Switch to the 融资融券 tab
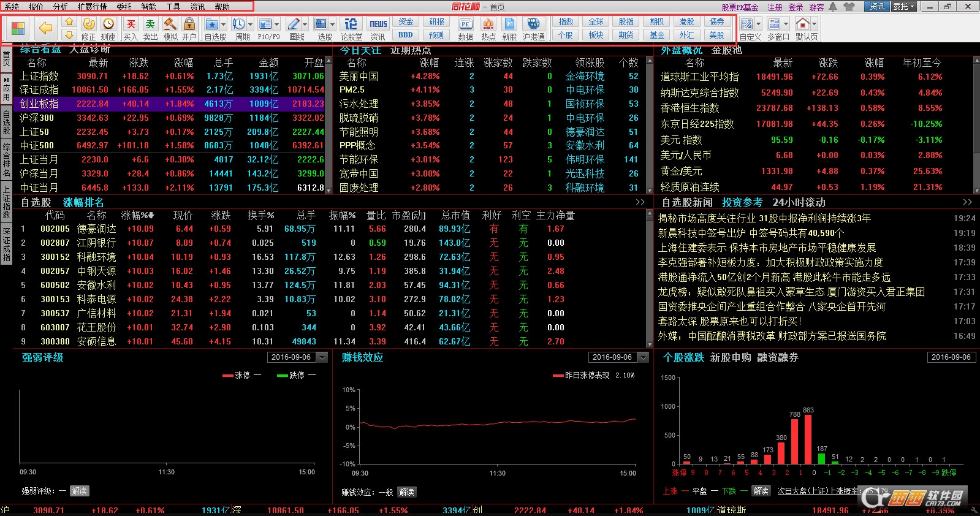This screenshot has width=980, height=516. pyautogui.click(x=778, y=357)
